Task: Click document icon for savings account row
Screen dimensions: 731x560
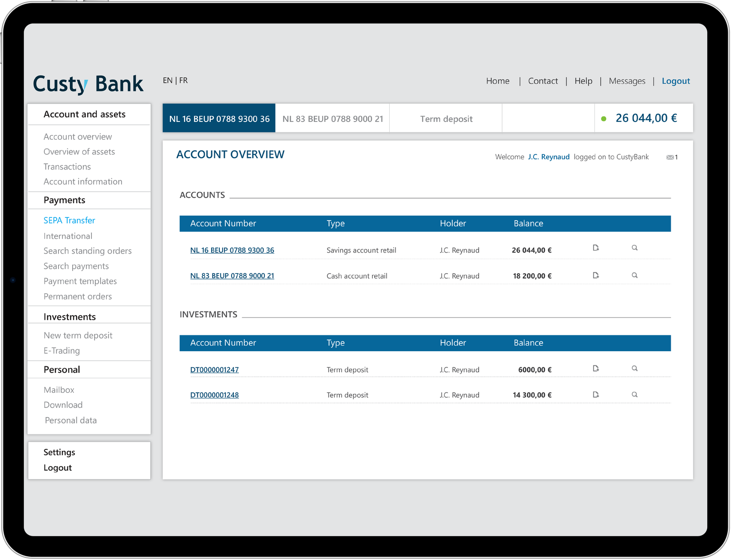Action: (596, 248)
